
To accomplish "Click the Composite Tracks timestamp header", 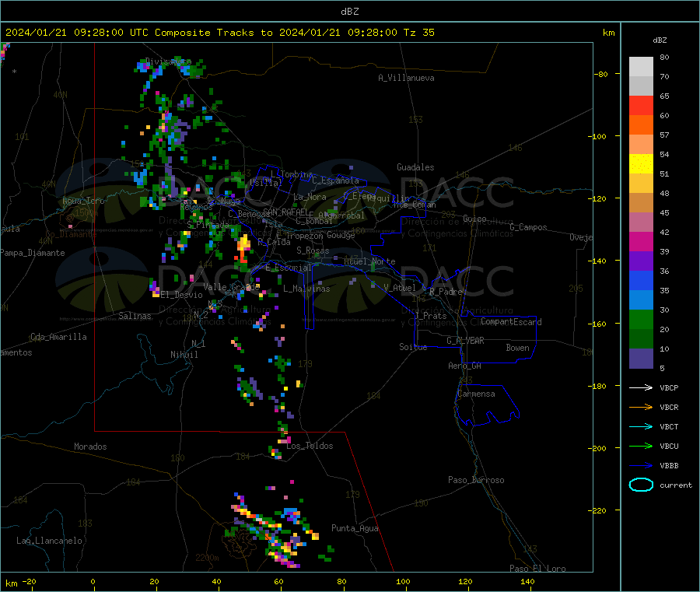I will click(x=219, y=33).
